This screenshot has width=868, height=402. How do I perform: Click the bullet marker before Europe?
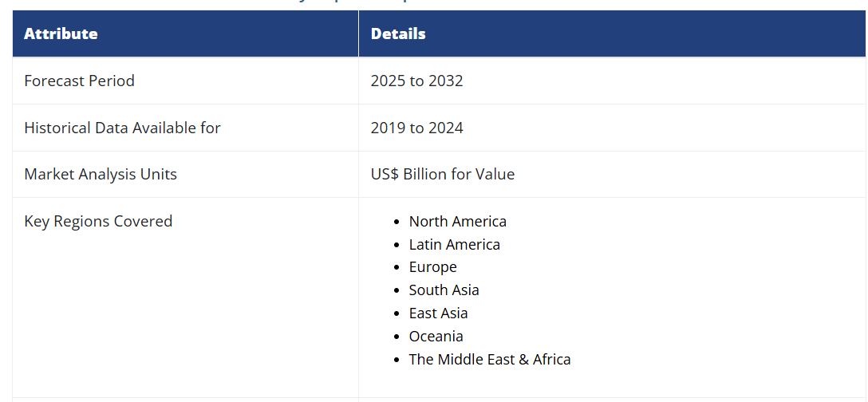(397, 268)
